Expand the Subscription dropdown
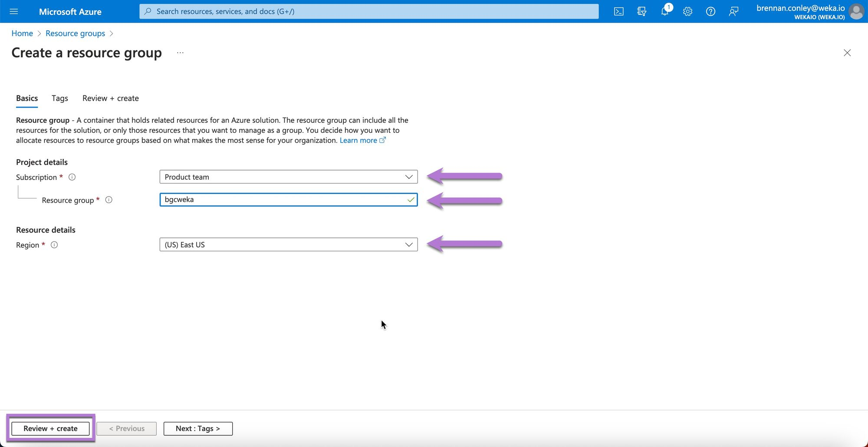The width and height of the screenshot is (868, 447). [x=288, y=177]
